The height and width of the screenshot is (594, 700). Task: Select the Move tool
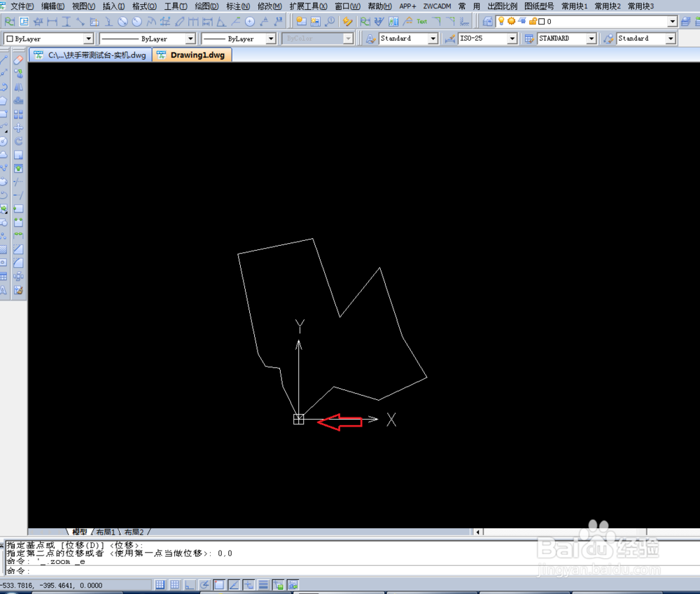[x=18, y=127]
